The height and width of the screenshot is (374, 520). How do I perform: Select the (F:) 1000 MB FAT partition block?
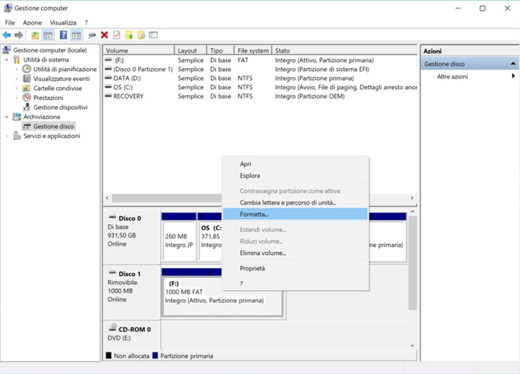coord(222,296)
